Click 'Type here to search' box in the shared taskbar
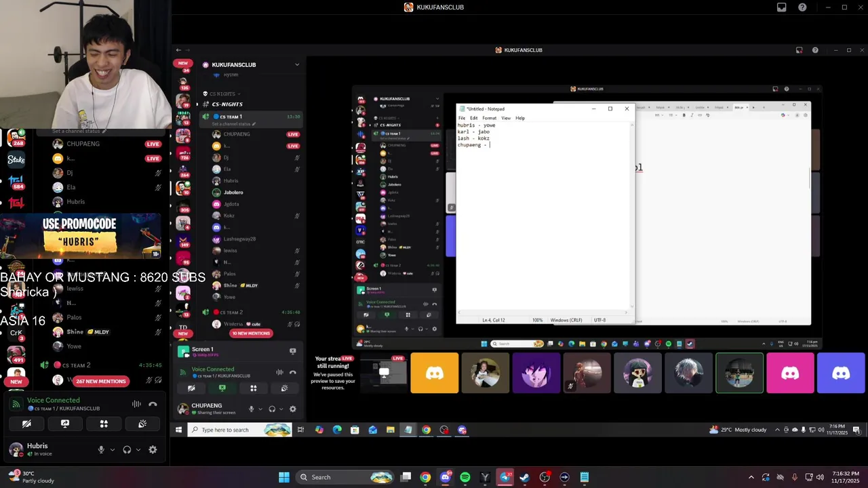This screenshot has height=488, width=868. tap(239, 430)
